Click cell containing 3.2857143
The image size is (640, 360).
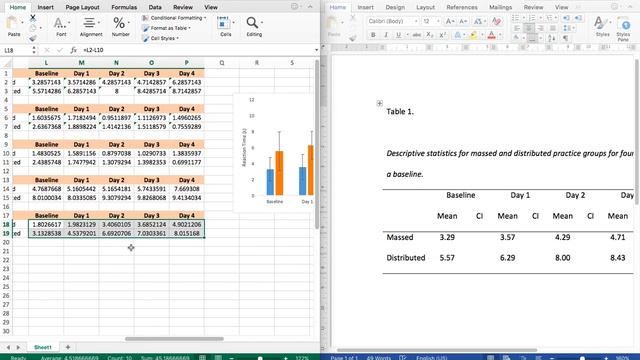pyautogui.click(x=46, y=82)
